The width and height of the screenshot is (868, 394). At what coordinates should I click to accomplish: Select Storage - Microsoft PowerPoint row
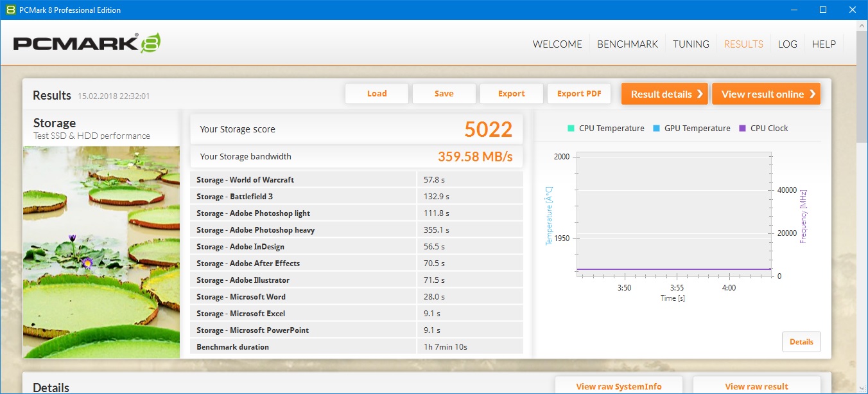(356, 330)
